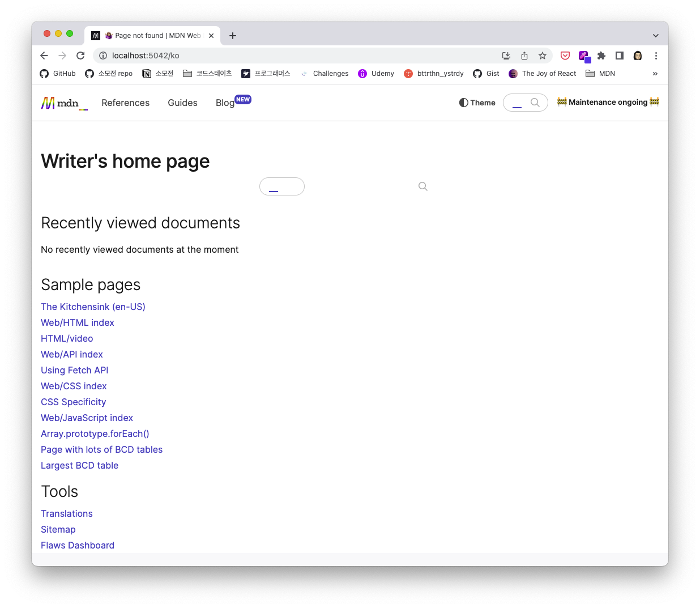Open the HTML/video sample page
The image size is (700, 608).
tap(67, 338)
